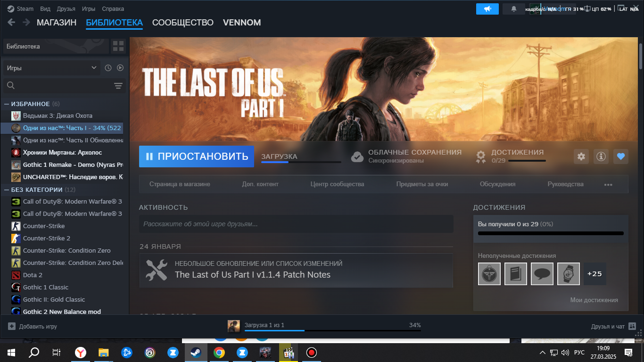
Task: Click the achievements progress bar in panel
Action: [x=551, y=233]
